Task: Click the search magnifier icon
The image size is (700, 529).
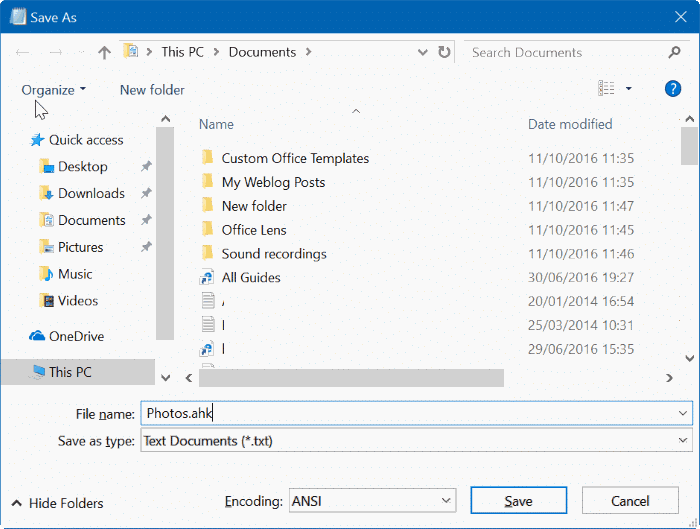Action: coord(674,52)
